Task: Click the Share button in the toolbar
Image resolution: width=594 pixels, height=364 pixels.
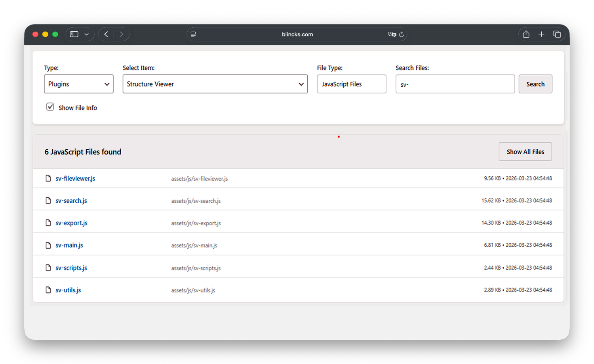Action: pos(526,34)
